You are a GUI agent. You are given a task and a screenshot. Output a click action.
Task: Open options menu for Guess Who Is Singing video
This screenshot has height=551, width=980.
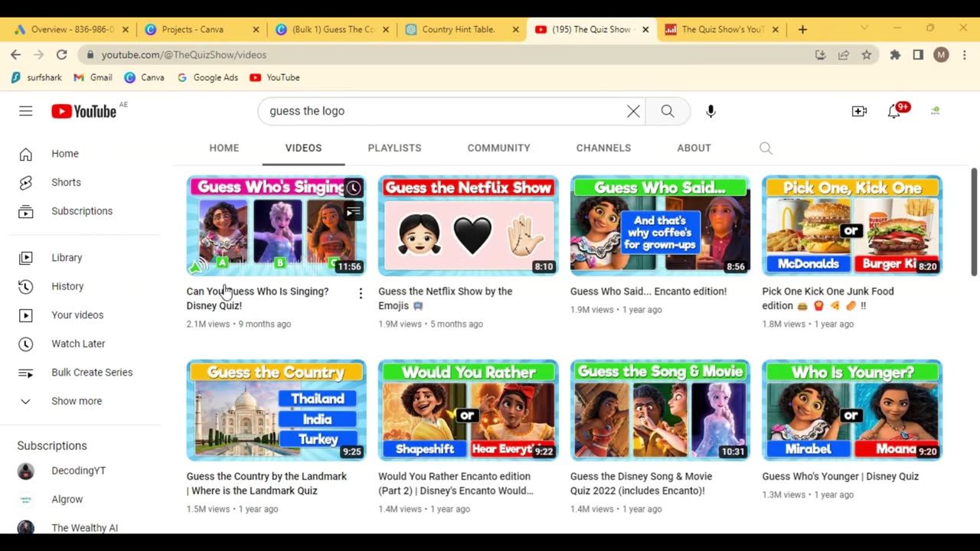coord(361,294)
